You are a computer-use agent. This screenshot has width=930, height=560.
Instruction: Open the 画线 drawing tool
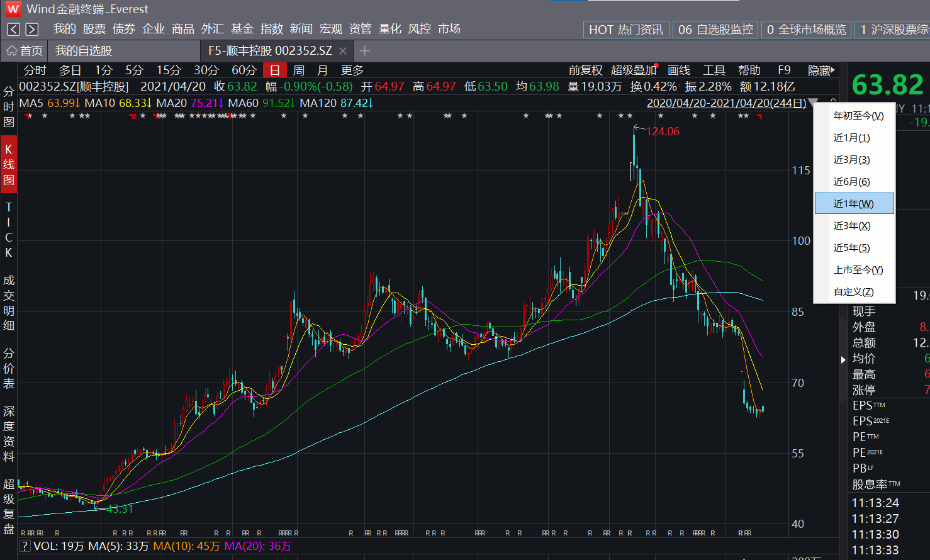click(x=679, y=70)
